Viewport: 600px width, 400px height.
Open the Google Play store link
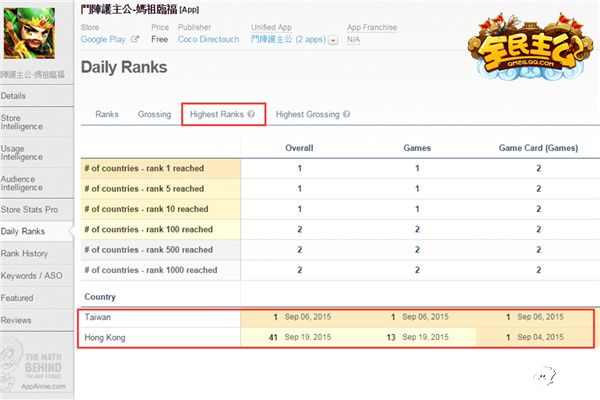(103, 39)
